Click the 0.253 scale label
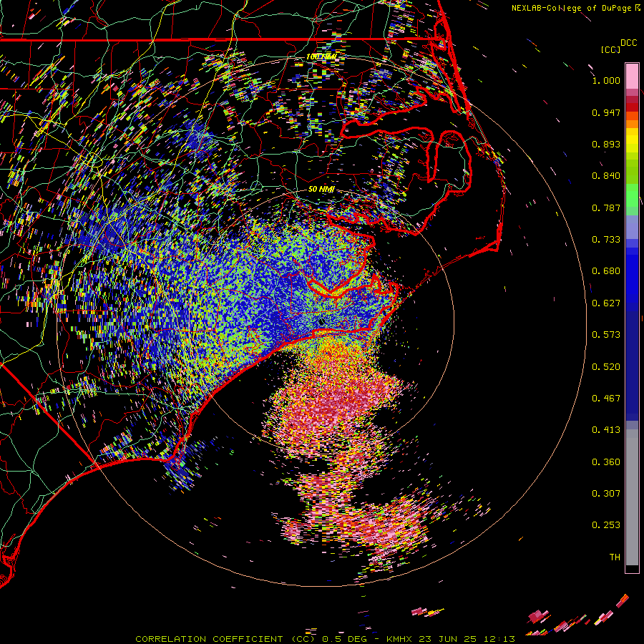The width and height of the screenshot is (644, 644). pyautogui.click(x=606, y=525)
